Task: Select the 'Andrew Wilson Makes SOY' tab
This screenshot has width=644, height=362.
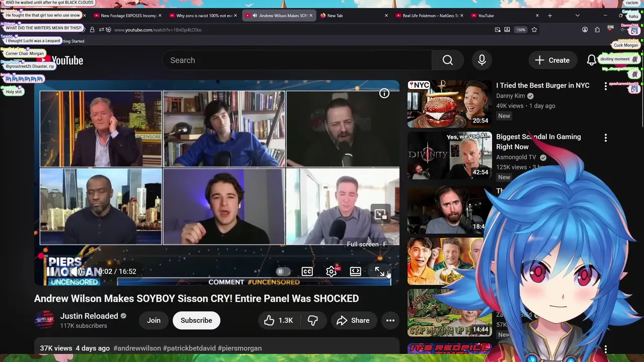Action: [279, 16]
